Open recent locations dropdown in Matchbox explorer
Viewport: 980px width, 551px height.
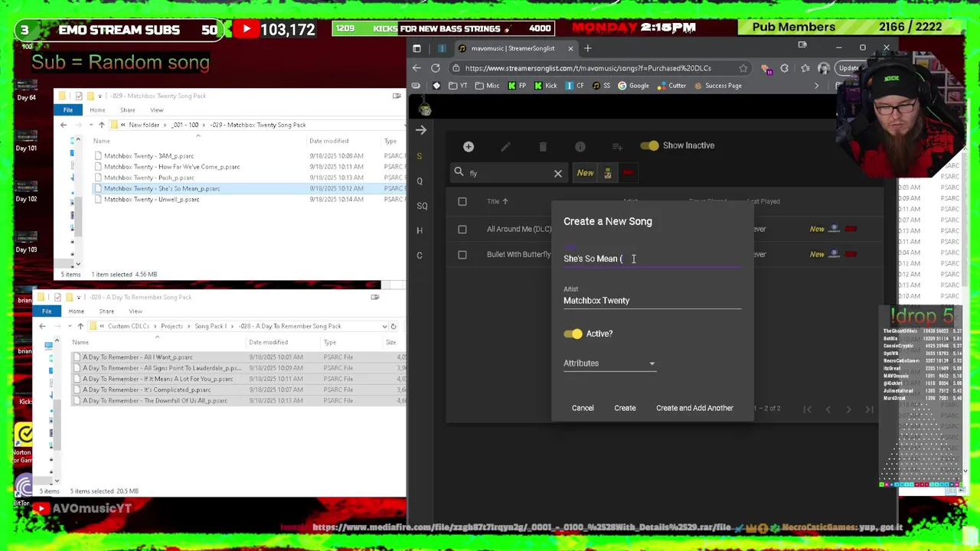[x=91, y=125]
